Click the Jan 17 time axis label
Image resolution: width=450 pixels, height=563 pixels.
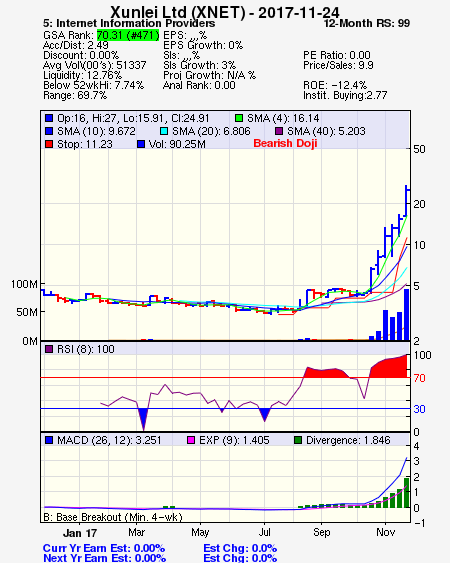pyautogui.click(x=80, y=533)
